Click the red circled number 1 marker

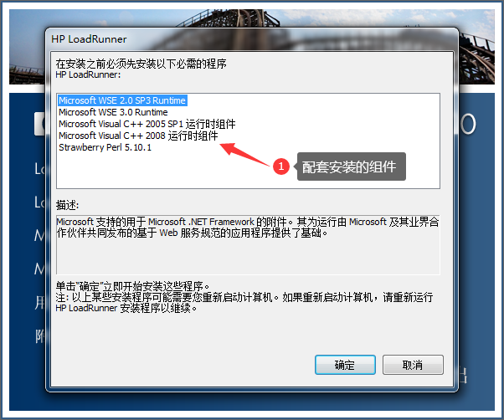281,166
